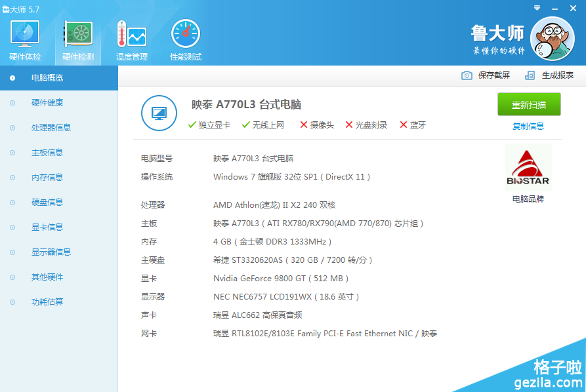Screen dimensions: 586x392
Task: Click the ATI RX780/RX790 motherboard value
Action: coord(318,224)
